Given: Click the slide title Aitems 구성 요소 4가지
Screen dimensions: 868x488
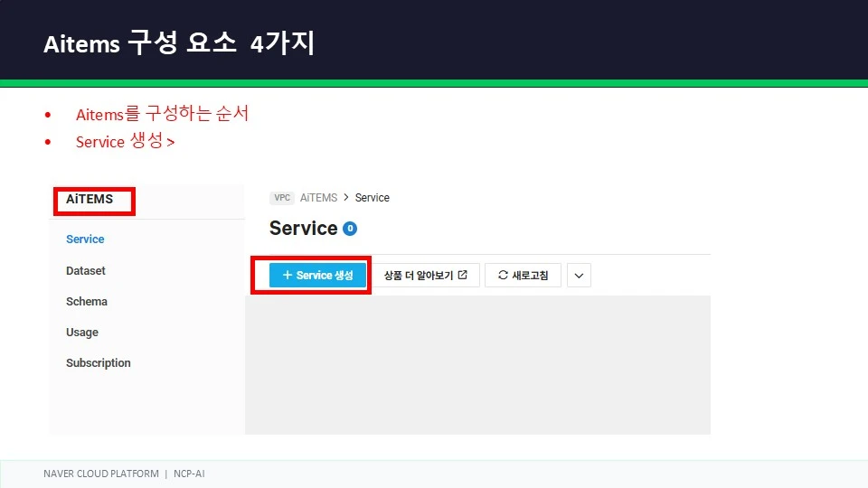Looking at the screenshot, I should (179, 42).
